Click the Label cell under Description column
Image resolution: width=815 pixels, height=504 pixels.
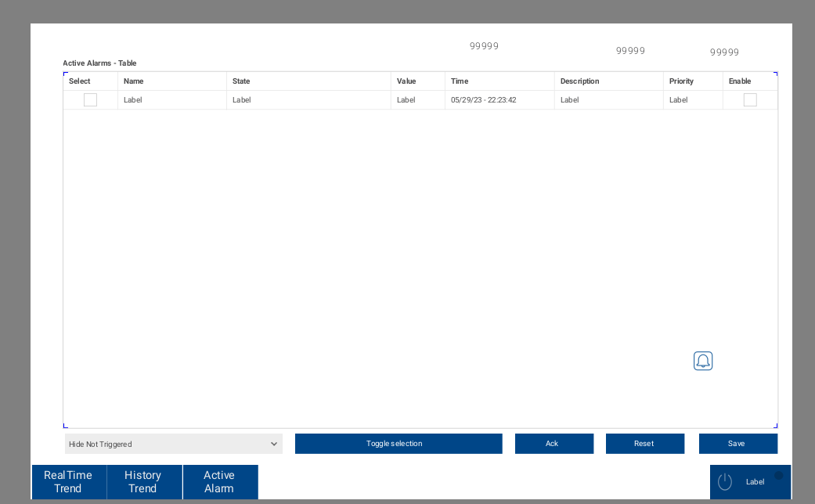608,99
